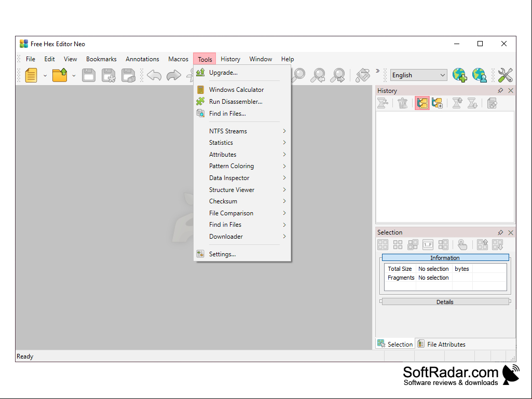Open the New file dropdown arrow

click(45, 76)
